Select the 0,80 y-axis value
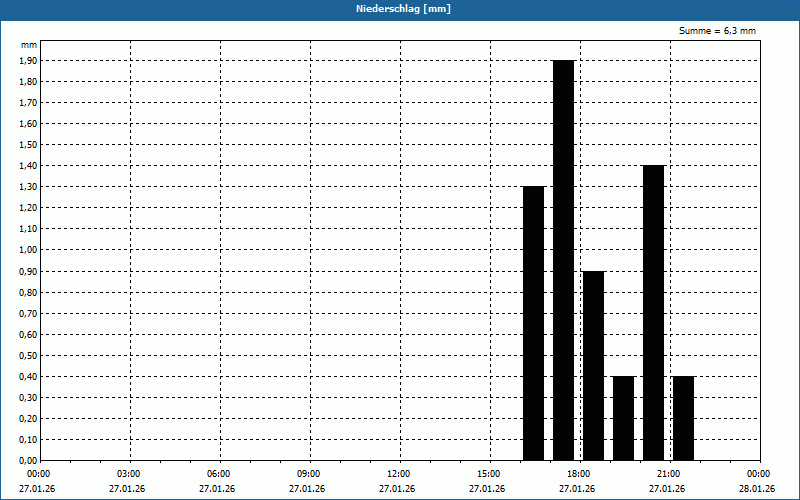Viewport: 800px width, 500px height. tap(28, 293)
